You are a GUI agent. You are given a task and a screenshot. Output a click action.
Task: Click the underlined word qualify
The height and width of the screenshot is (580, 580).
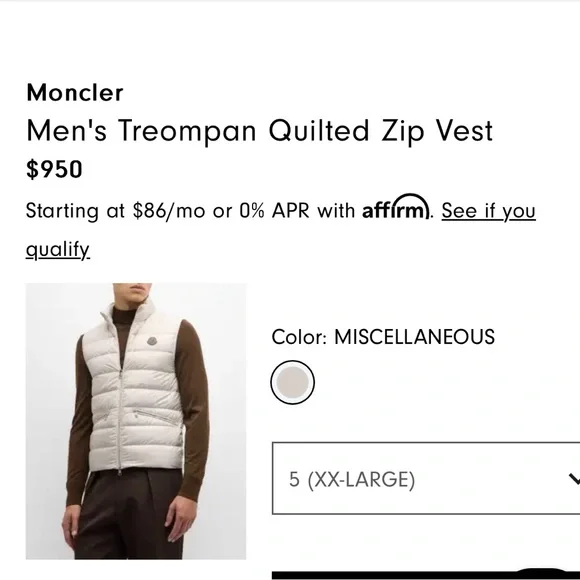[x=58, y=250]
